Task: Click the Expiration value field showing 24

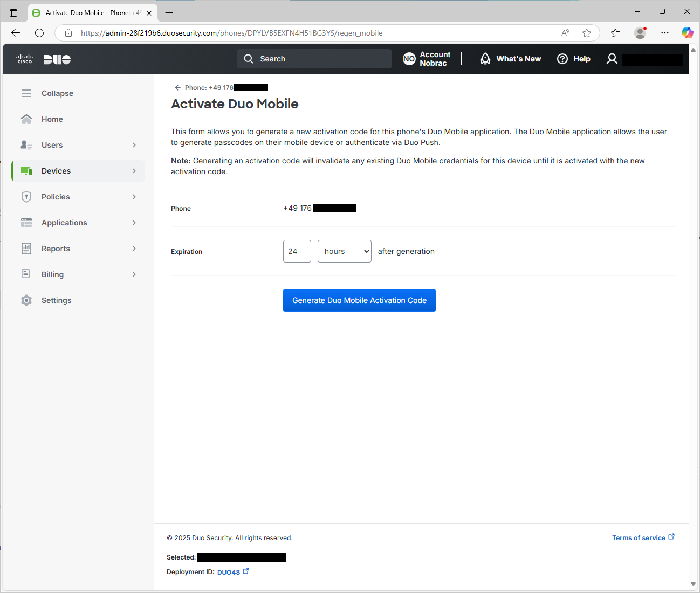Action: point(297,251)
